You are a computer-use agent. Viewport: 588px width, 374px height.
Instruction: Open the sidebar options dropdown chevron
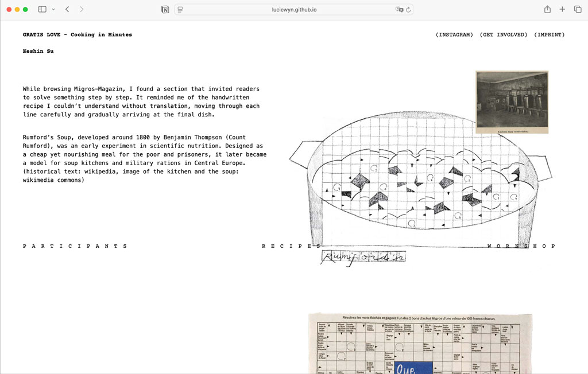pyautogui.click(x=53, y=9)
